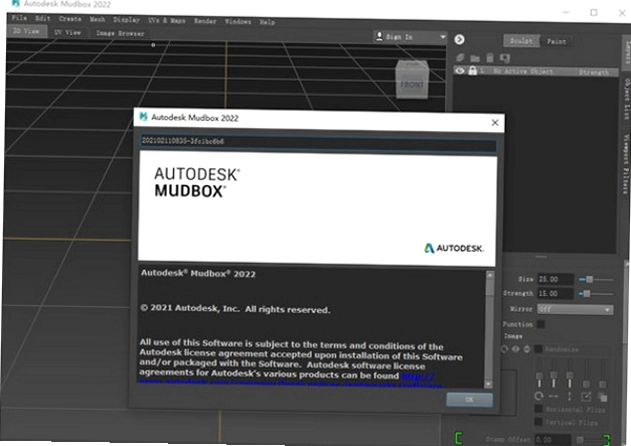
Task: Open the Object List side tab
Action: point(627,99)
